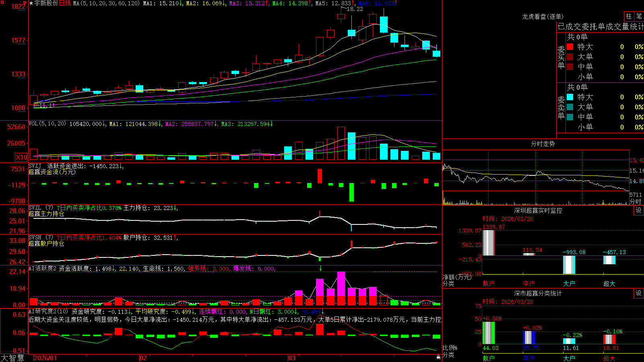Screen dimensions: 644x362
Task: Click 小单 row under 委买单
Action: click(605, 77)
